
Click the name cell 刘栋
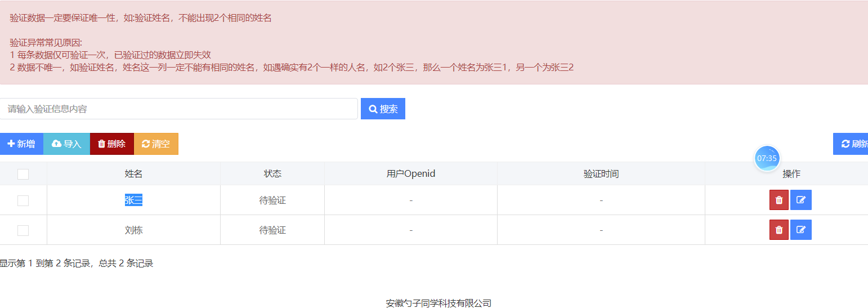133,230
